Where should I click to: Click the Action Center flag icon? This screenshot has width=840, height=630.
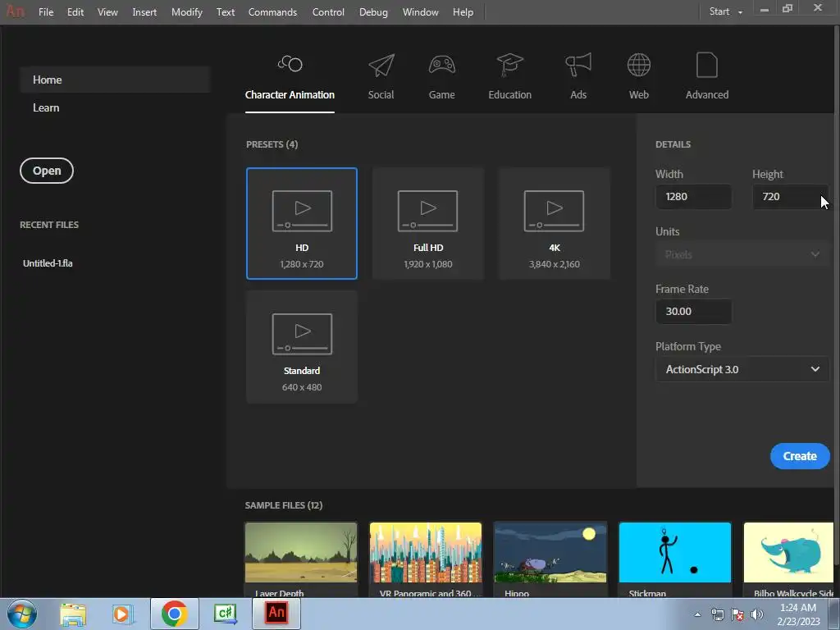click(x=737, y=614)
